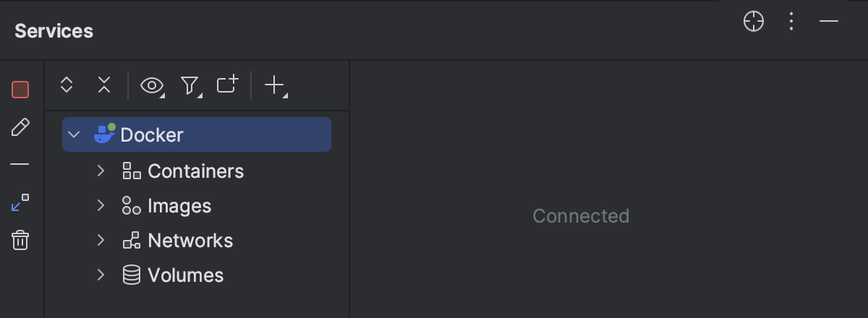Click the blue Open in New Tab arrow icon
The image size is (868, 318).
point(20,202)
